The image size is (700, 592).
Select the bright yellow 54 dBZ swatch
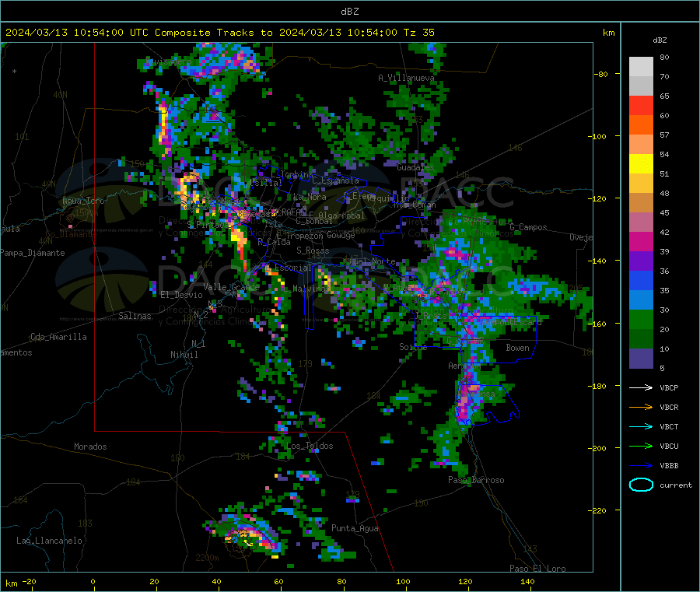tap(641, 164)
